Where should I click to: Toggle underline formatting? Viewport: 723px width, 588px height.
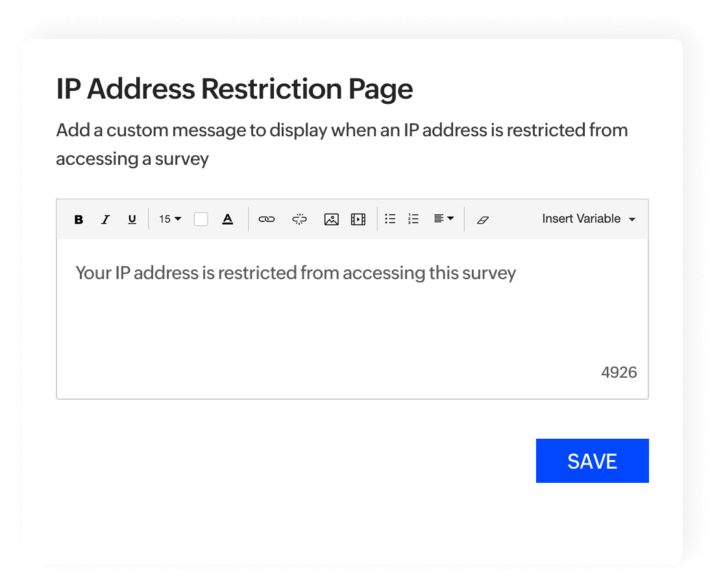point(132,219)
